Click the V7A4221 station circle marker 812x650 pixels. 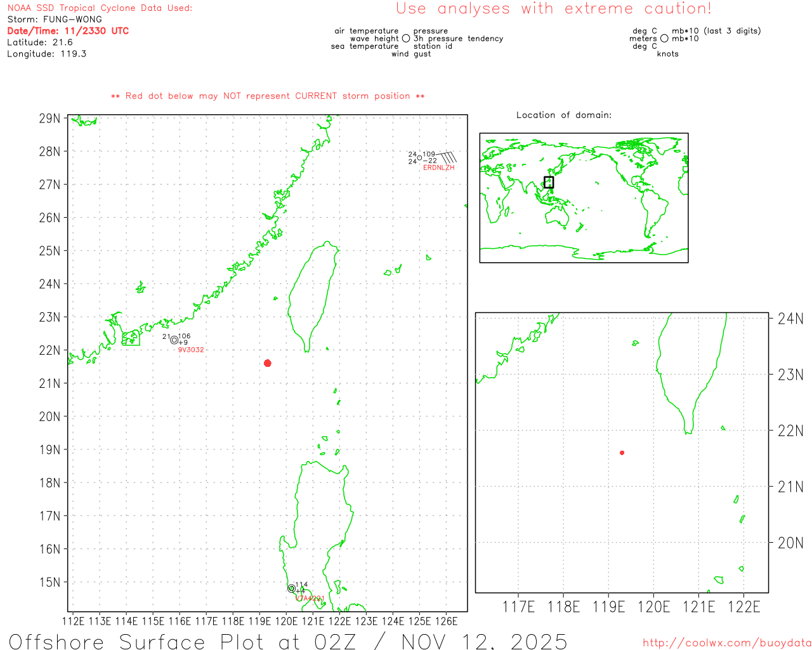tap(291, 588)
